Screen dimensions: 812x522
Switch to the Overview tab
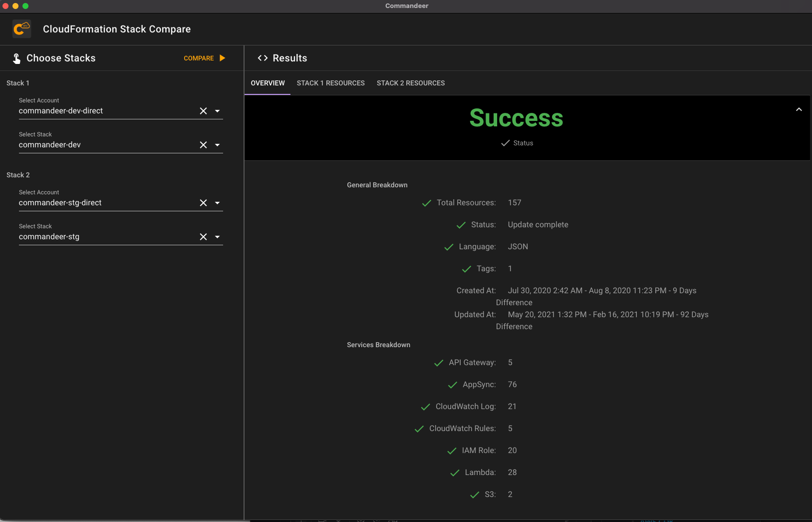[x=268, y=83]
